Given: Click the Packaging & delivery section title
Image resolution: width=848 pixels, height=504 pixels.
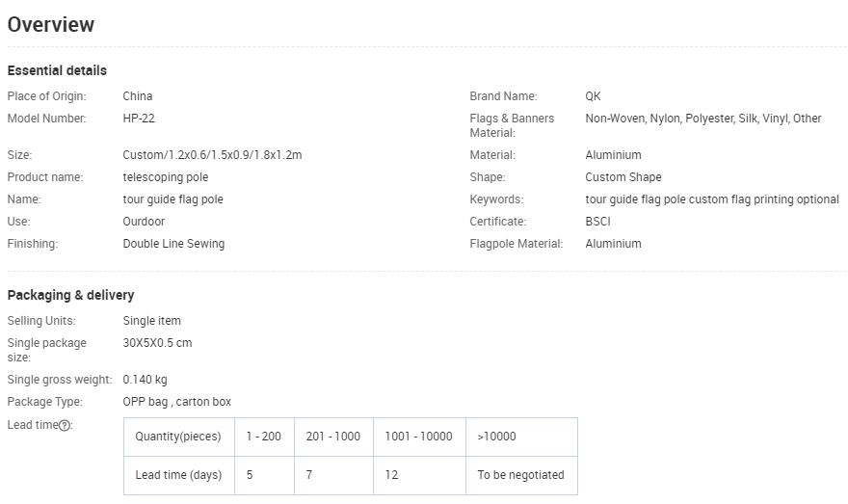Looking at the screenshot, I should pyautogui.click(x=70, y=295).
